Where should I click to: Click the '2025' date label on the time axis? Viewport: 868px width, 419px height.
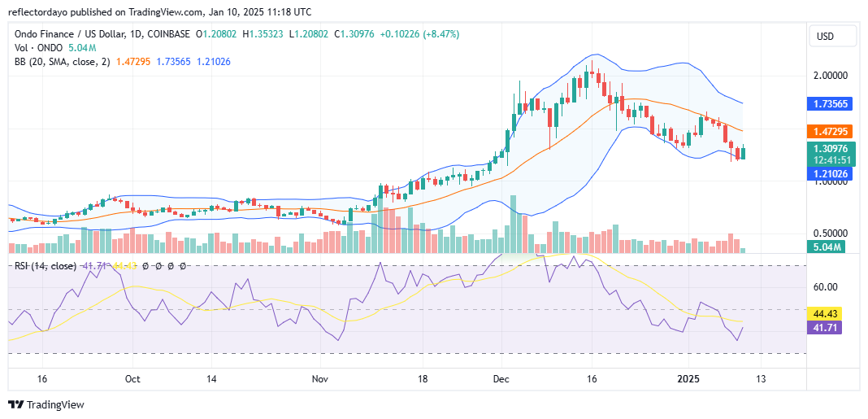point(688,380)
